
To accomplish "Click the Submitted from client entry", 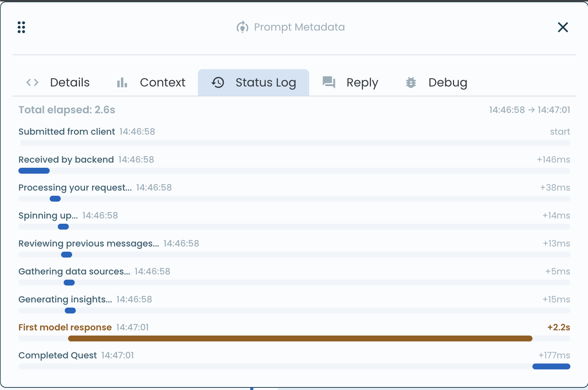I will [x=294, y=136].
